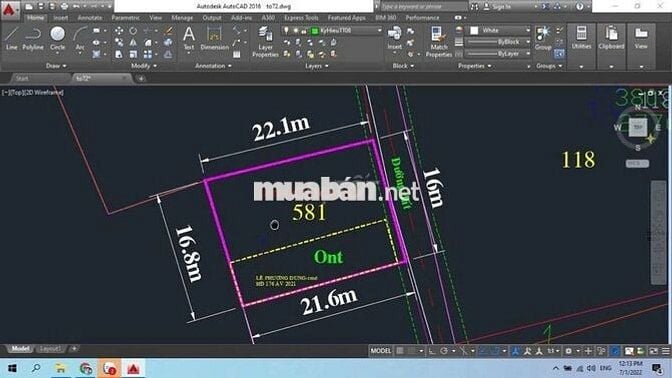
Task: Toggle Ortho mode in status bar
Action: coord(432,351)
